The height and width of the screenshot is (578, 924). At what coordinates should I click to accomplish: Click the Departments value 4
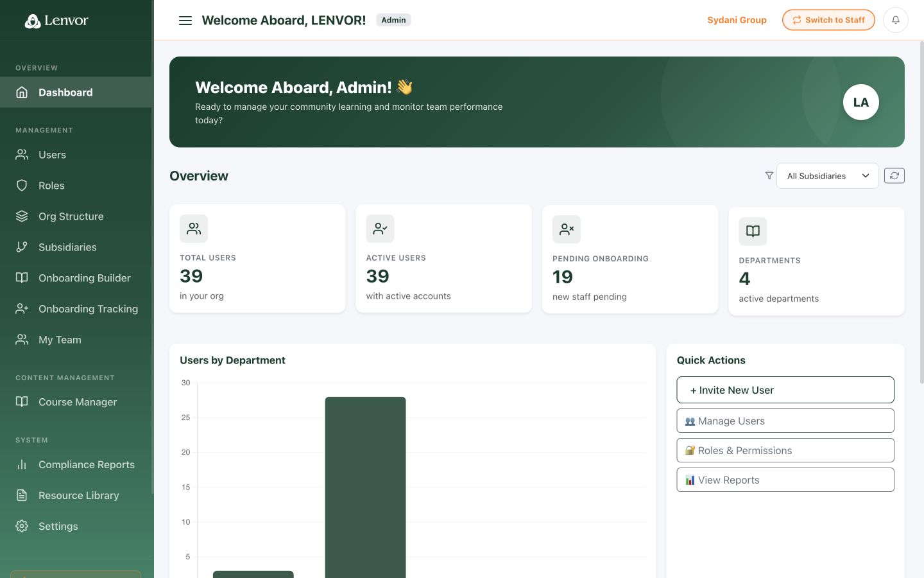(744, 279)
